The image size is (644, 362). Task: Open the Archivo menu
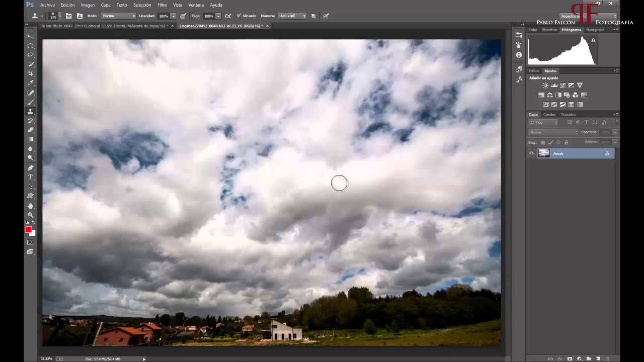(47, 5)
